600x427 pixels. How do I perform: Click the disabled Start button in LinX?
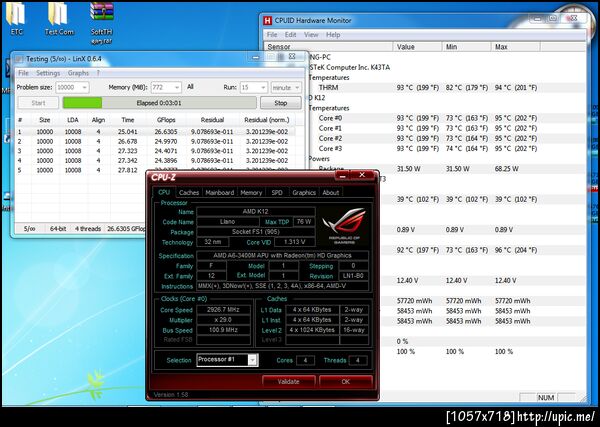38,103
